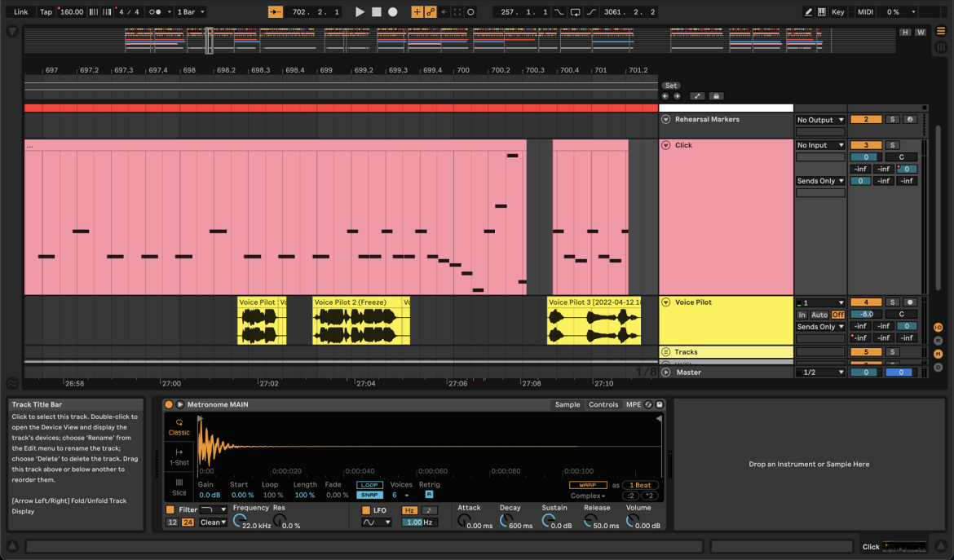Viewport: 954px width, 560px height.
Task: Show or hide the In/Out section (I·O)
Action: click(939, 327)
